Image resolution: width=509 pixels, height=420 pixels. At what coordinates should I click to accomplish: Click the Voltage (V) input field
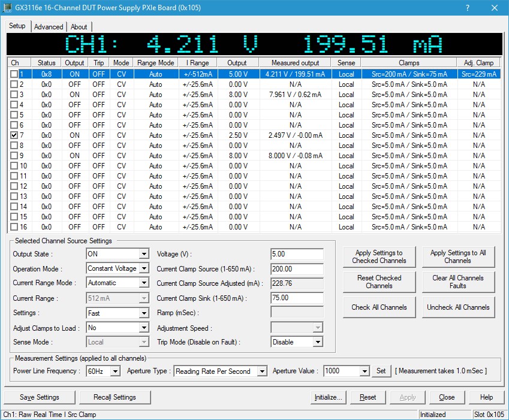(x=297, y=254)
